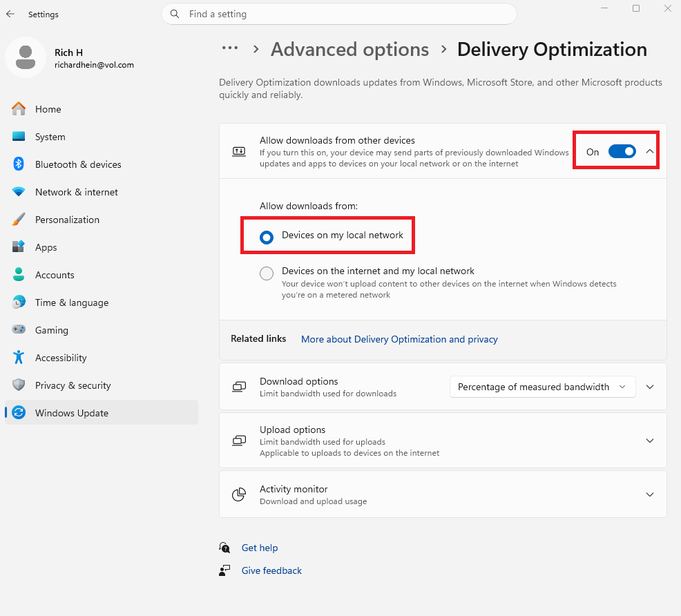Open Percentage of measured bandwidth dropdown

point(542,387)
